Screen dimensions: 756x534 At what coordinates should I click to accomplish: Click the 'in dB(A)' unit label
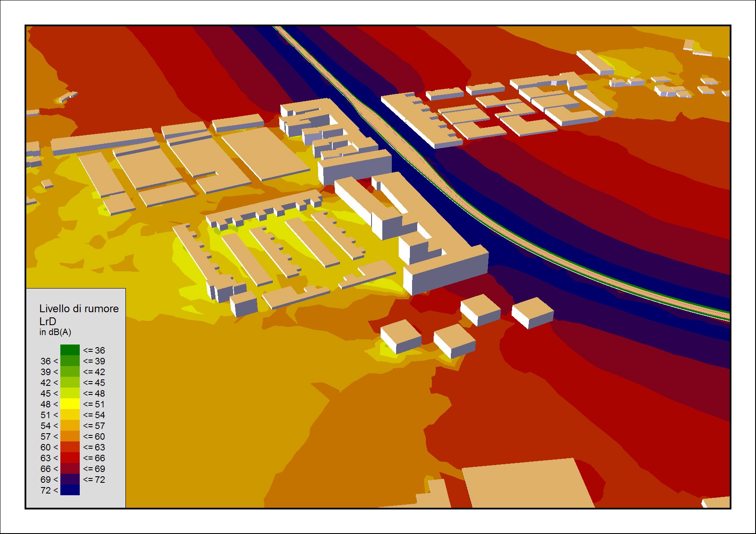point(55,332)
